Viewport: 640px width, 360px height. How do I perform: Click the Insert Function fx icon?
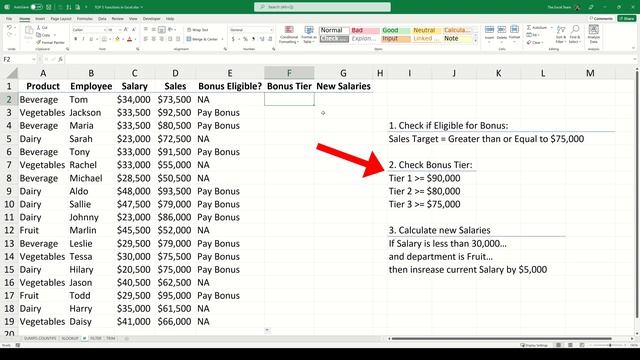(x=60, y=60)
